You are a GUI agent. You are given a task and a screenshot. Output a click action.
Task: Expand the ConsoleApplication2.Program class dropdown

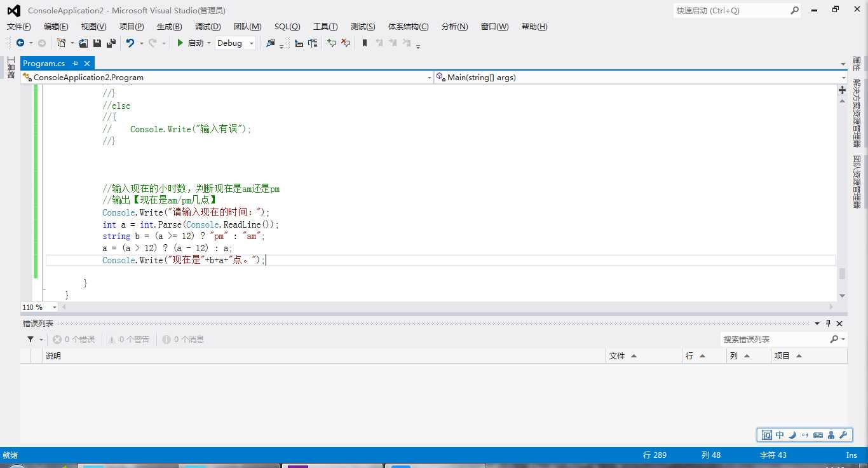[430, 78]
